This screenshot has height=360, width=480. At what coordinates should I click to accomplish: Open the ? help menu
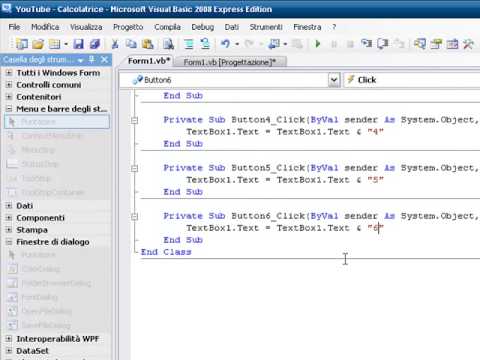pyautogui.click(x=334, y=27)
